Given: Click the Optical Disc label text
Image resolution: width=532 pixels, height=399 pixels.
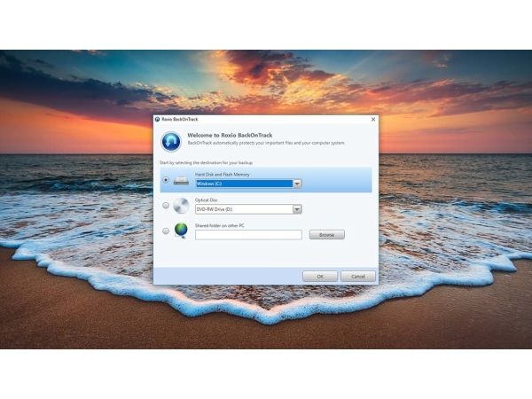Looking at the screenshot, I should pyautogui.click(x=207, y=199).
